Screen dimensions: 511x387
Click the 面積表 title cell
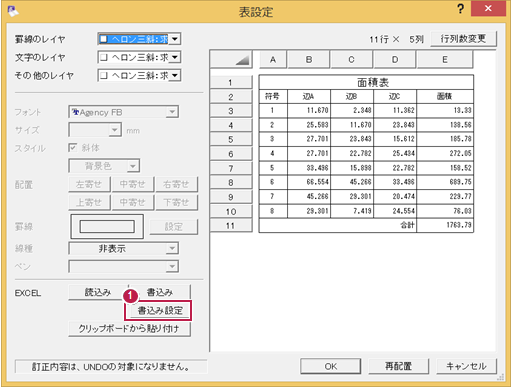coord(366,82)
